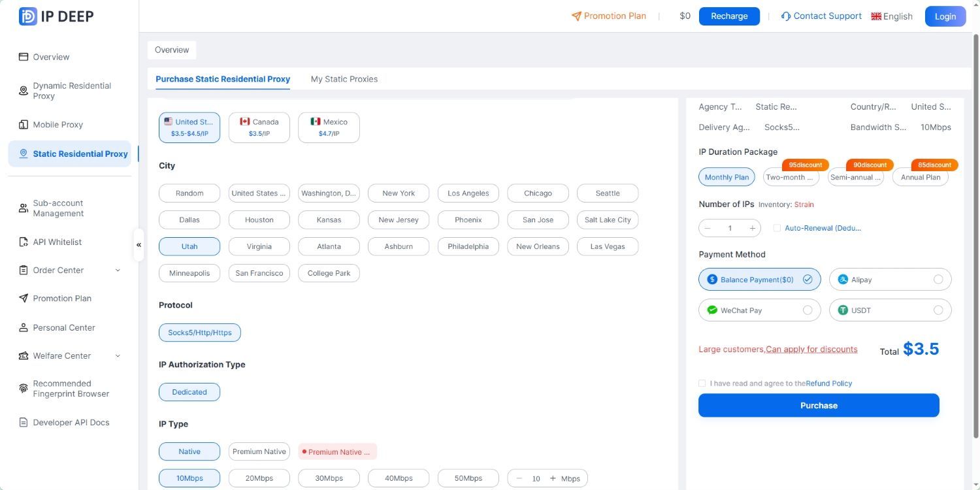Click Can apply for discounts link

[x=811, y=349]
